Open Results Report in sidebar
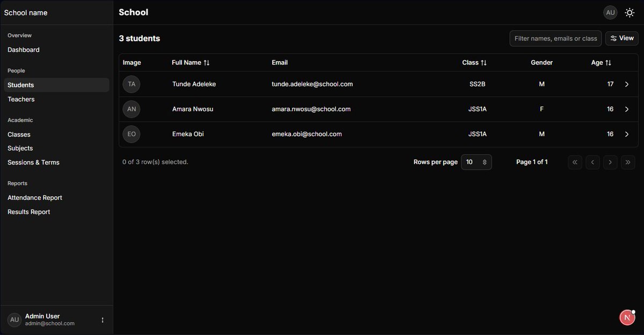The image size is (644, 335). click(x=56, y=212)
